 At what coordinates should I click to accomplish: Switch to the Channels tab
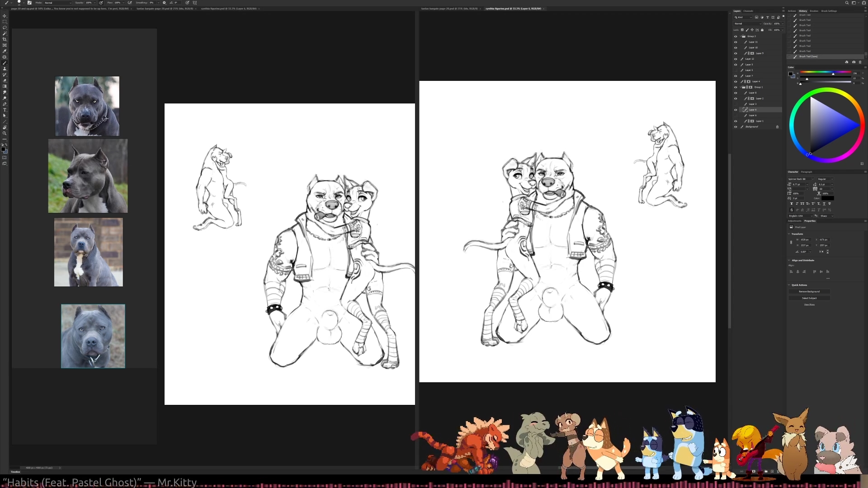(748, 11)
